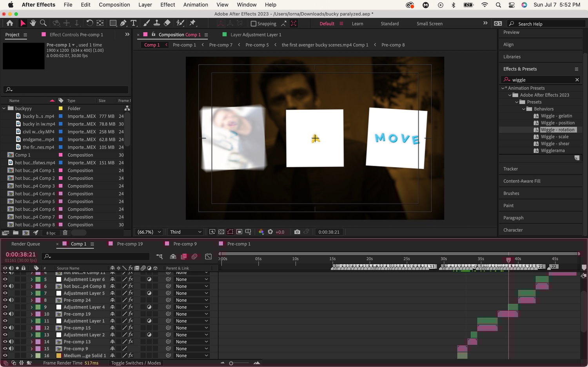Image resolution: width=588 pixels, height=367 pixels.
Task: Open the Composition Mini-Flowchart icon
Action: 160,256
